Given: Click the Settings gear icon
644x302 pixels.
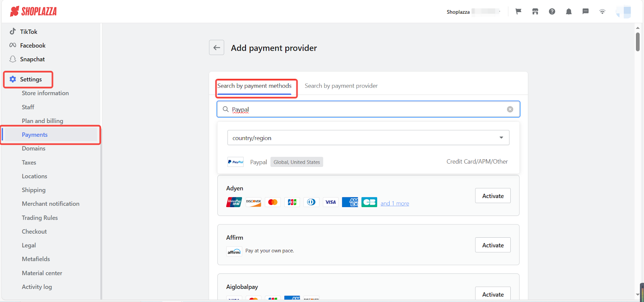Looking at the screenshot, I should click(13, 79).
